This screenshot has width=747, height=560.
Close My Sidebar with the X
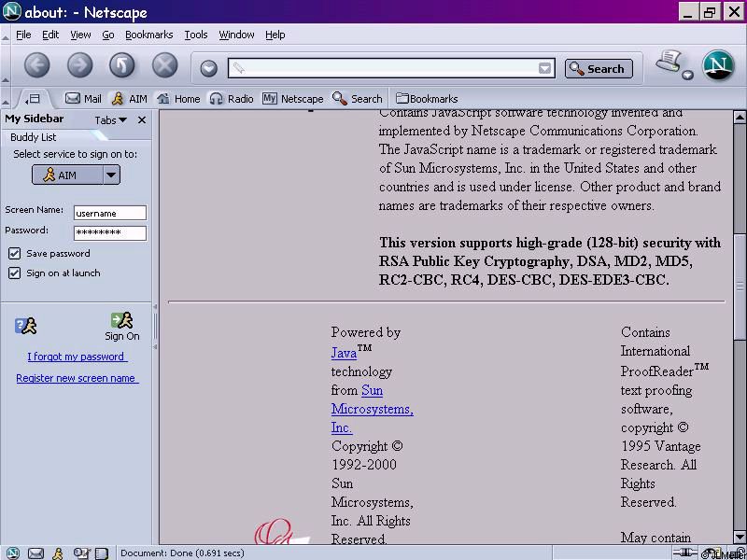[x=142, y=120]
